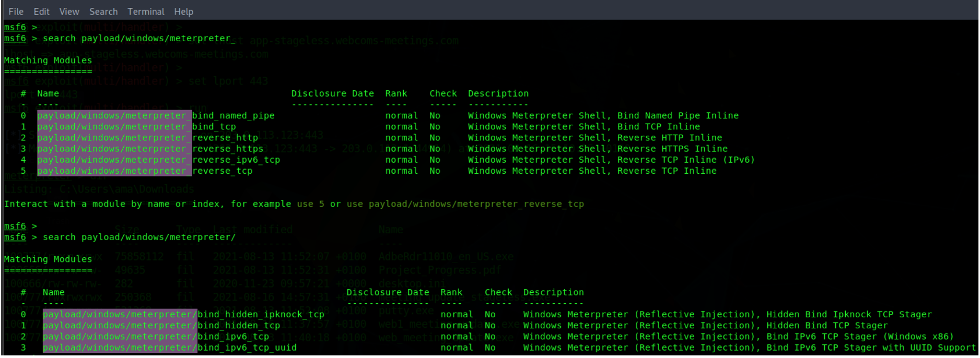
Task: Click second 'Matching Modules' heading
Action: [48, 259]
